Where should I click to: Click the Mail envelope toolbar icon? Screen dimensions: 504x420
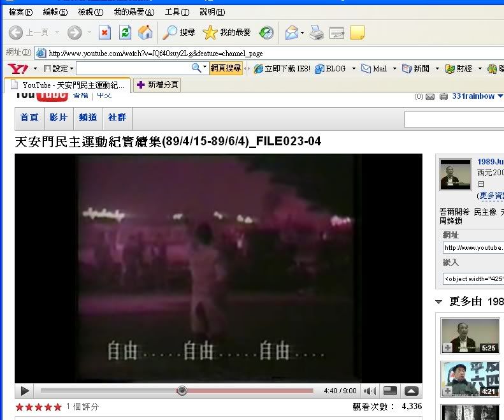click(x=292, y=33)
